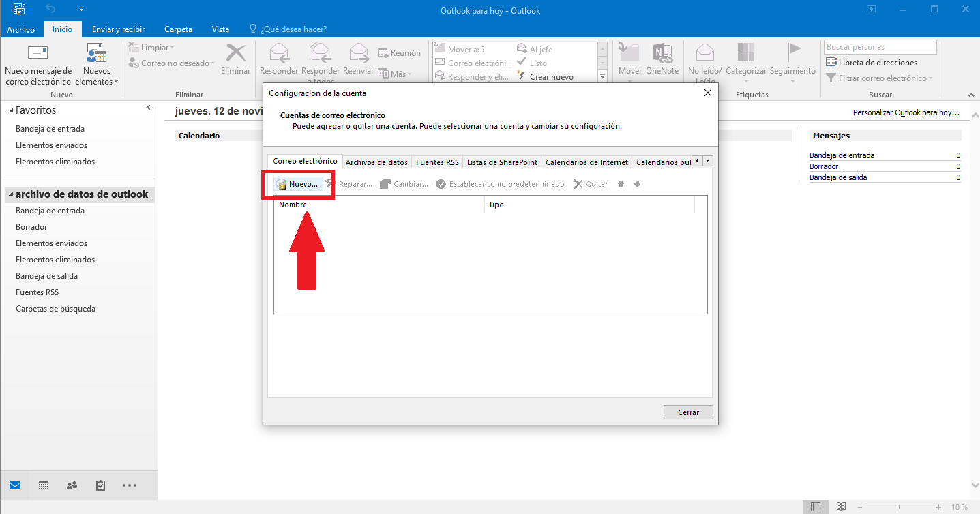Click the Nuevo mensaje de correo electrónico icon
Image resolution: width=980 pixels, height=514 pixels.
coord(38,53)
